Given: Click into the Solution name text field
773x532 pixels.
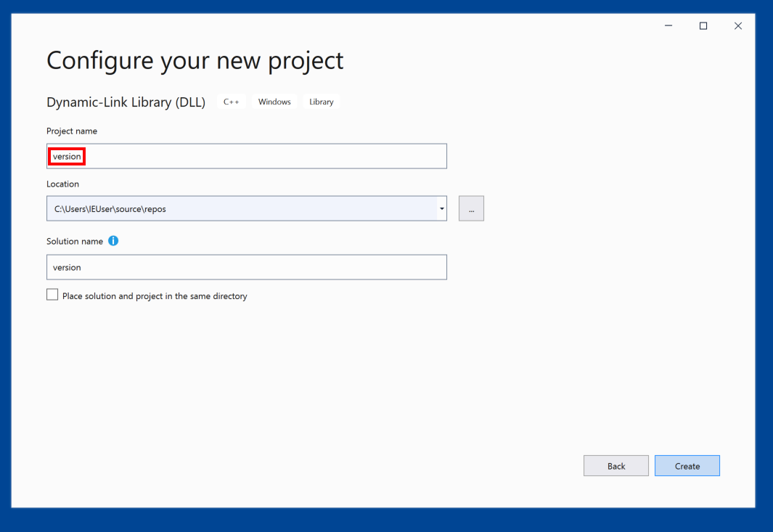Looking at the screenshot, I should pos(246,267).
